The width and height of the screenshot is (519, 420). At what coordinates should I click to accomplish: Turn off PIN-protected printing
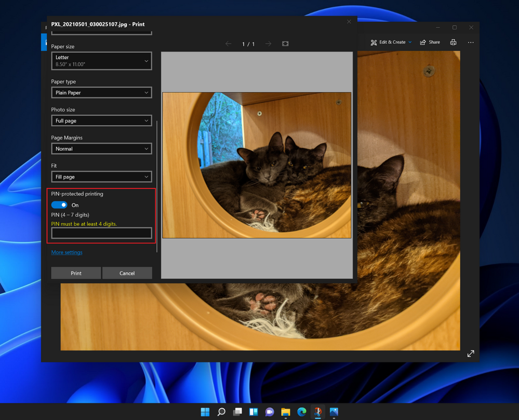click(59, 205)
